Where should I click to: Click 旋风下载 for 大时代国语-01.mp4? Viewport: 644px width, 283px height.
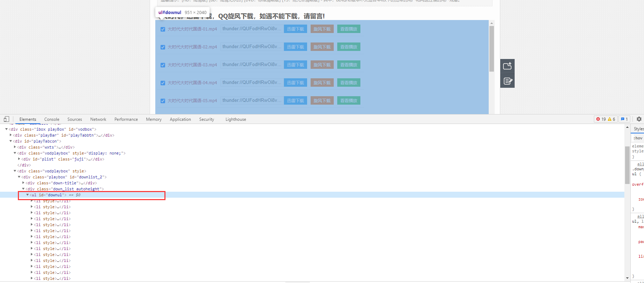point(322,29)
